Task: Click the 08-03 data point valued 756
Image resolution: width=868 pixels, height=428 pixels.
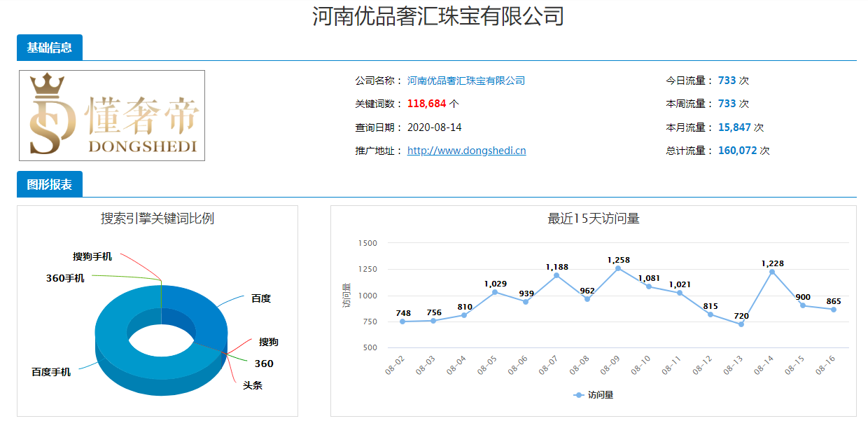Action: pos(433,321)
